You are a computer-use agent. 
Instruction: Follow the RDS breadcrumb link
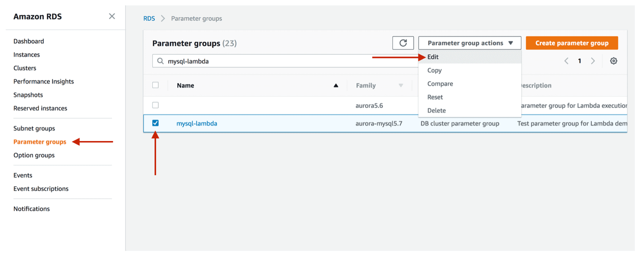click(x=149, y=18)
